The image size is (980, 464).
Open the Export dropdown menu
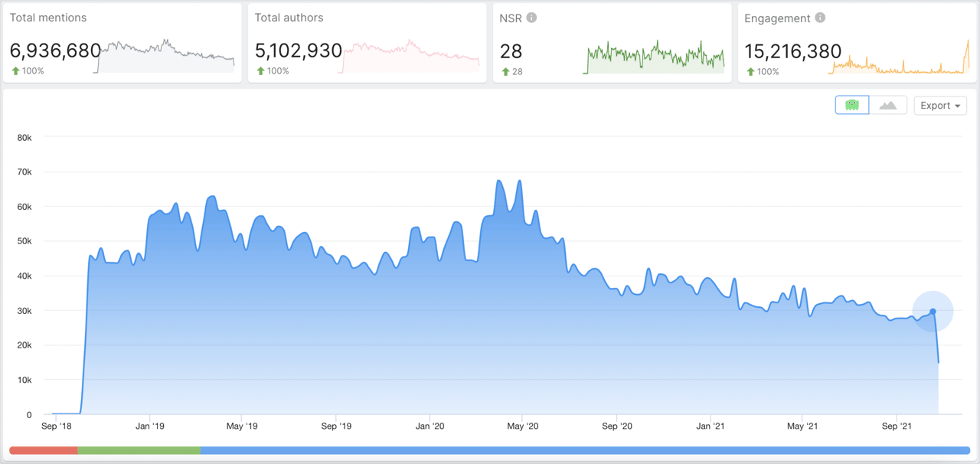pyautogui.click(x=940, y=106)
